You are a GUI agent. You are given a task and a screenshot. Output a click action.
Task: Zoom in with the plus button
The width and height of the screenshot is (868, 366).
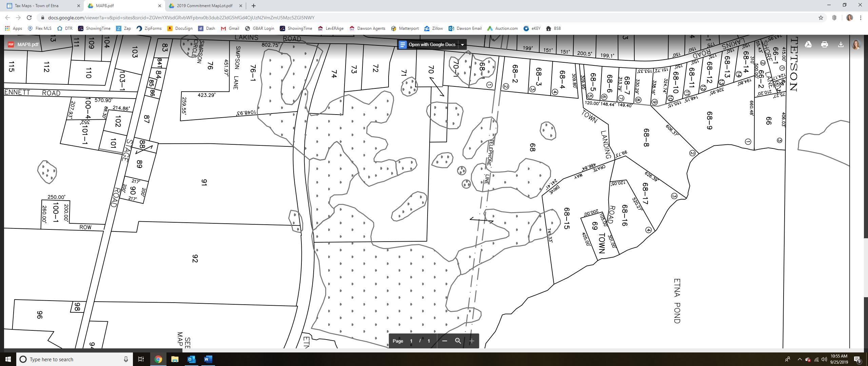point(472,341)
